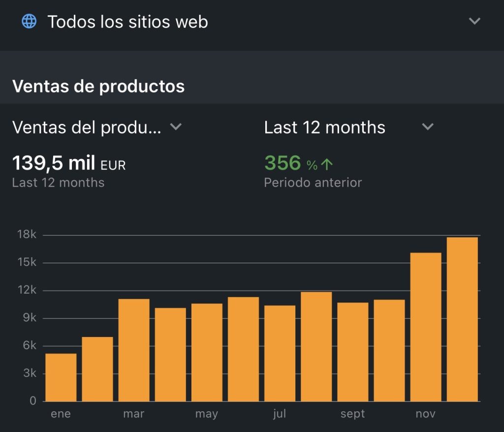Tap the February bar after ene

[x=97, y=369]
